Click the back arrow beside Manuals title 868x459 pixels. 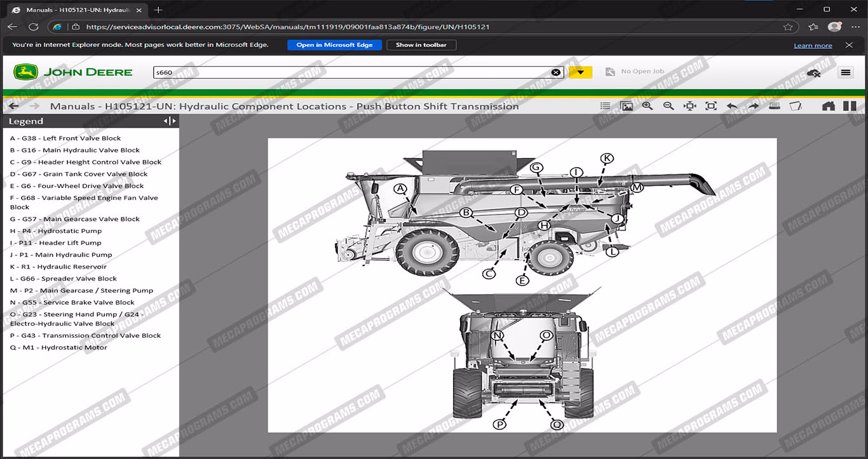coord(14,106)
